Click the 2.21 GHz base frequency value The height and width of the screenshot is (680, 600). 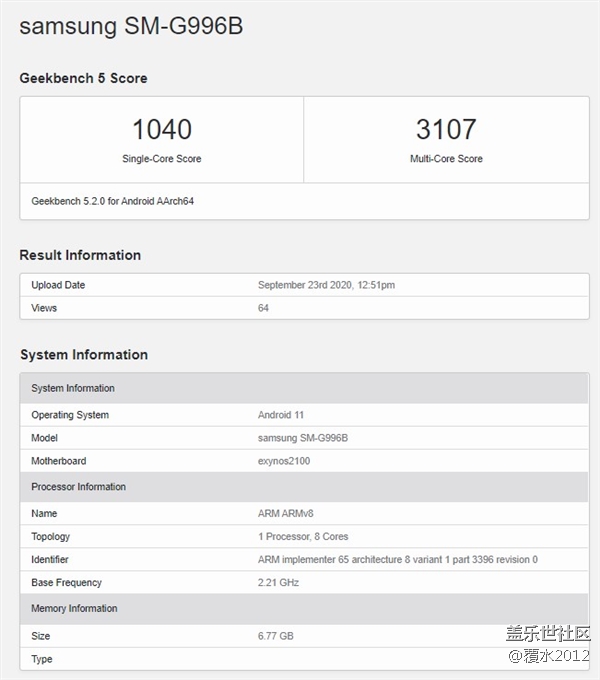tap(279, 582)
